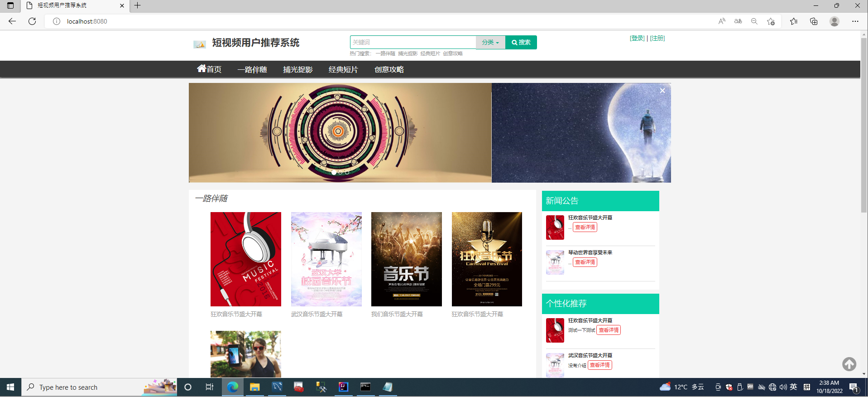The width and height of the screenshot is (868, 397).
Task: Open read aloud icon in address bar
Action: click(x=722, y=21)
